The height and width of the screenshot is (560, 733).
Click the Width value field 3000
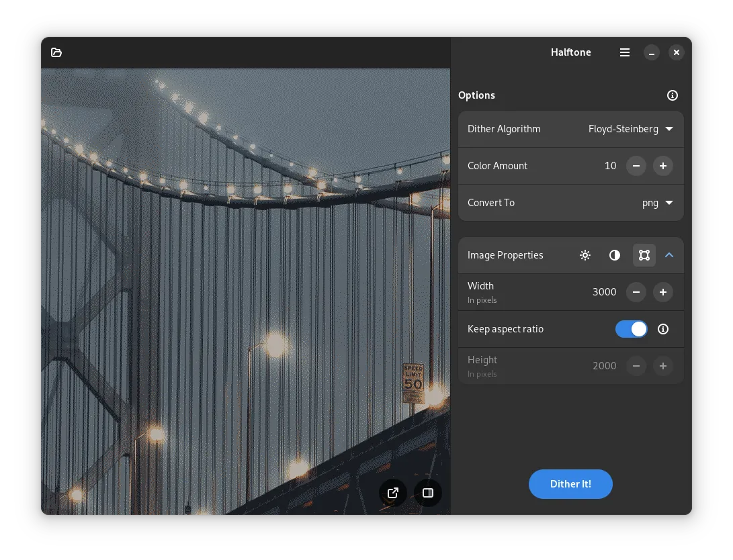(604, 292)
